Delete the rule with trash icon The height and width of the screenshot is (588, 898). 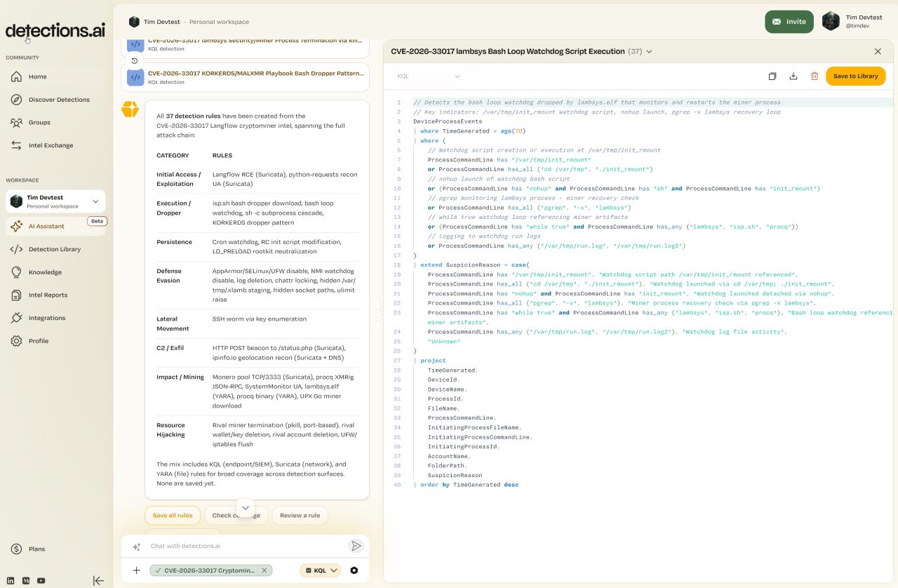coord(815,76)
